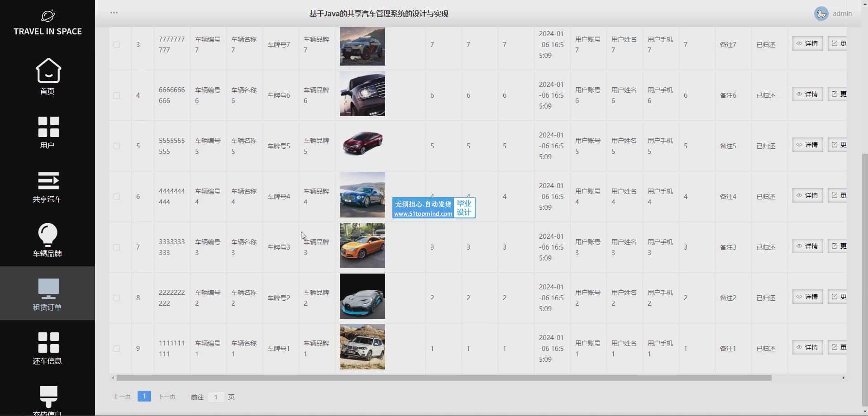868x416 pixels.
Task: Click the three-dots collapse menu icon
Action: coord(114,13)
